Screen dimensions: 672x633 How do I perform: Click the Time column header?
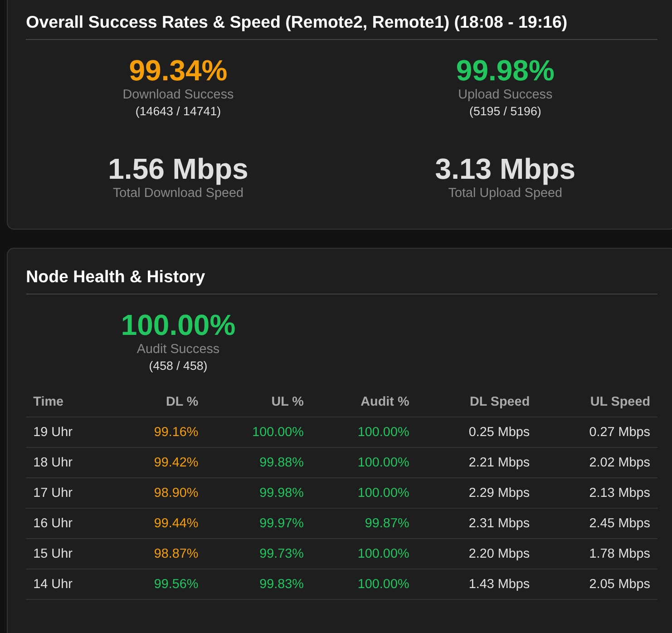click(48, 401)
